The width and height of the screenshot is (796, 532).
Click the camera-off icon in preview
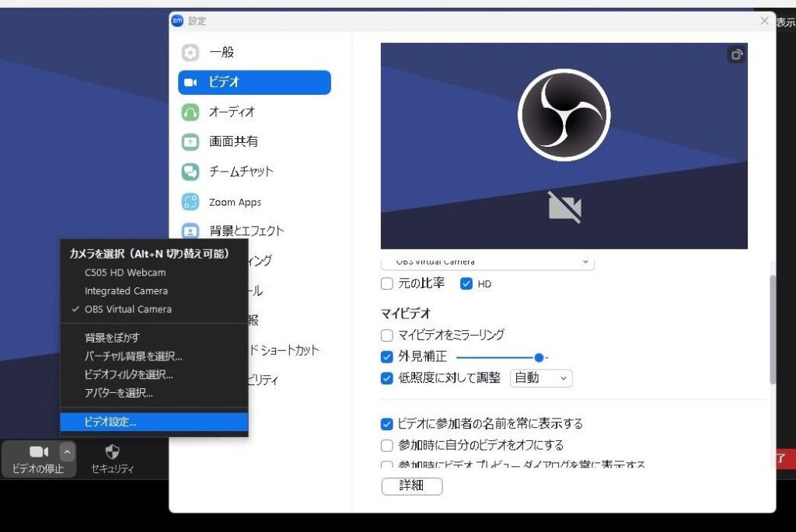[x=564, y=207]
